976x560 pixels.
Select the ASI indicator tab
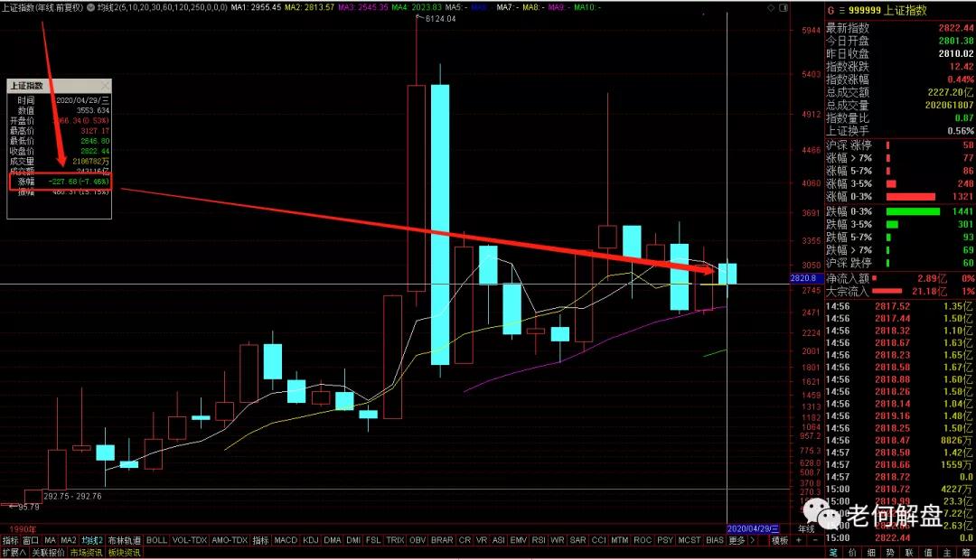coord(499,540)
